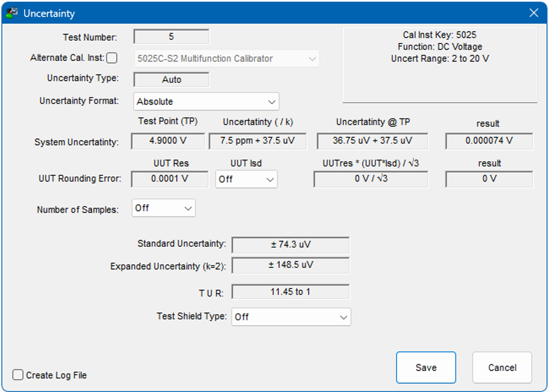The width and height of the screenshot is (548, 392).
Task: Select the Test Point 4.9000 V field
Action: (x=168, y=141)
